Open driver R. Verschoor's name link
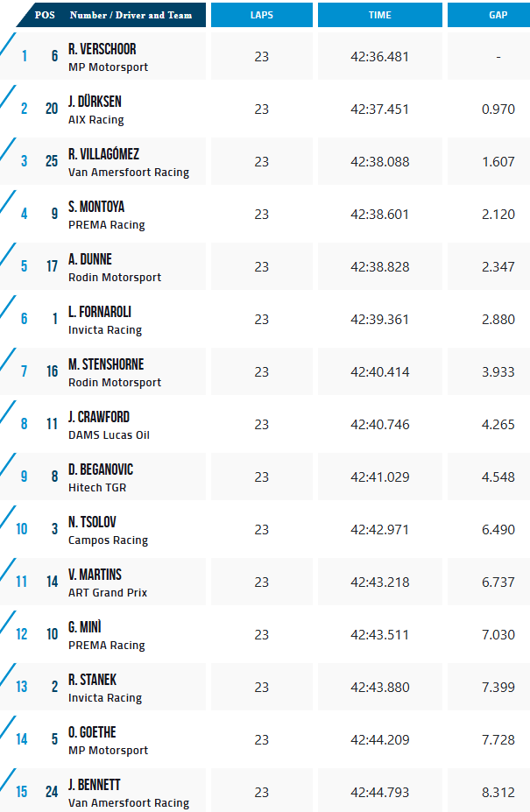This screenshot has height=812, width=530. 102,49
